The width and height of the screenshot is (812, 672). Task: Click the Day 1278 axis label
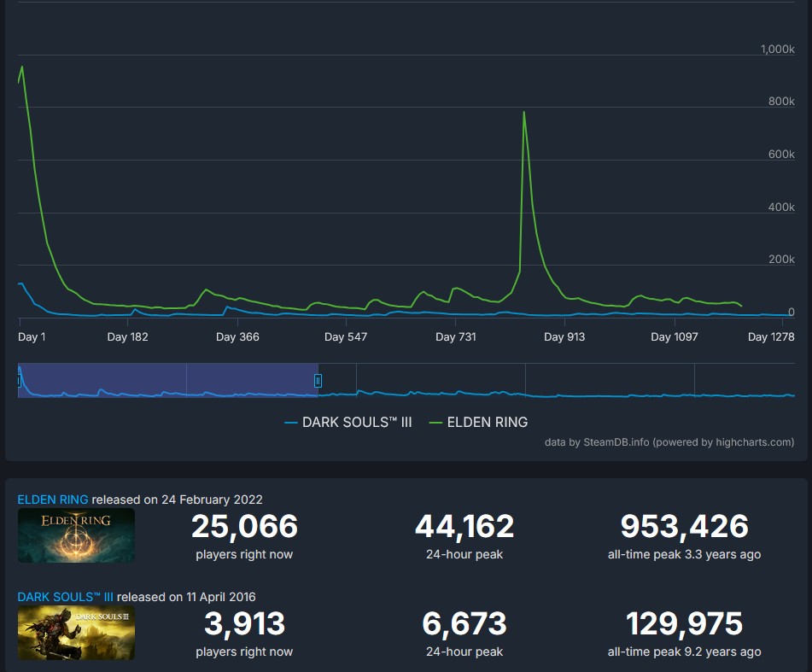(770, 337)
